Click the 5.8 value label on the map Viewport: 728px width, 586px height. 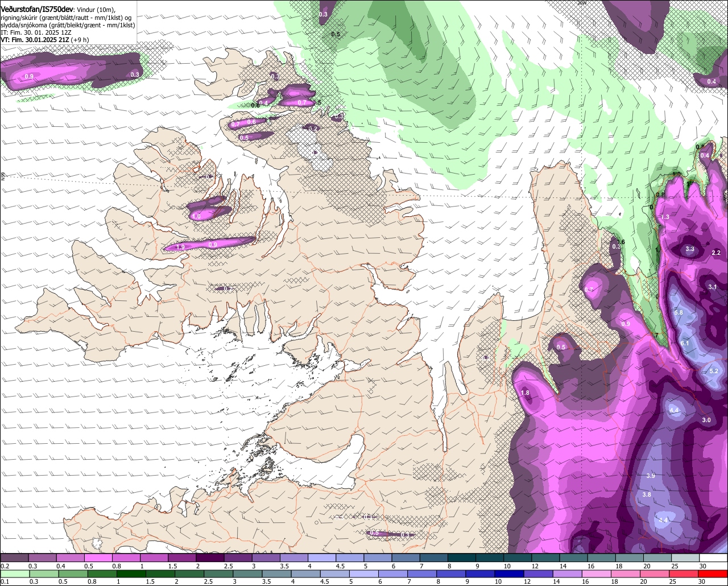(678, 313)
